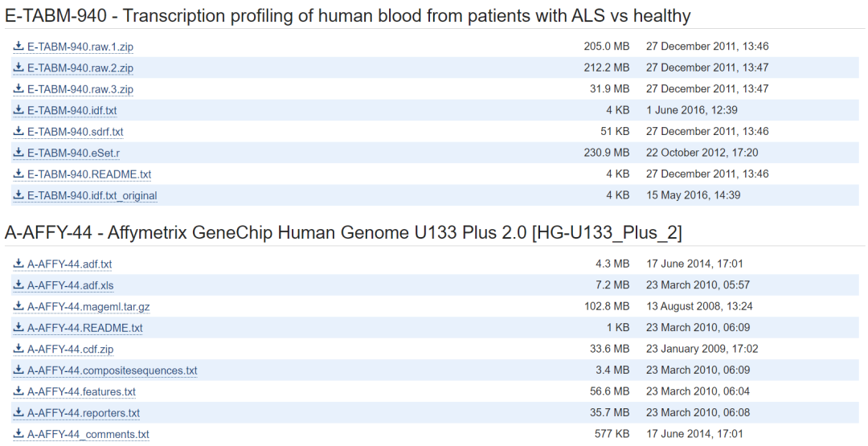Click download icon next to E-TABM-940.idf.txt_original
This screenshot has height=446, width=868.
(x=18, y=195)
